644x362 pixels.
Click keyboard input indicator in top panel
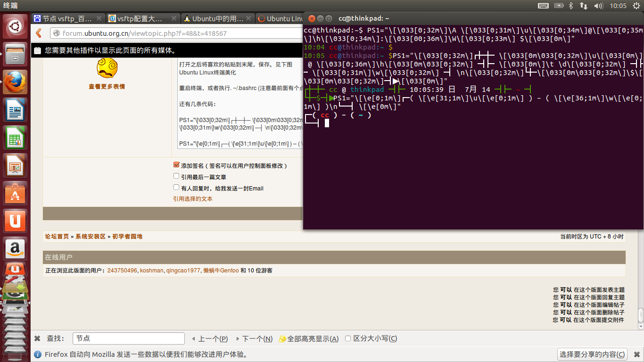[543, 6]
